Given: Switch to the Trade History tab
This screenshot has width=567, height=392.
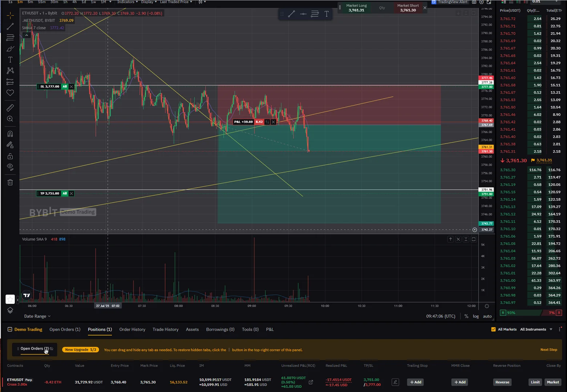Looking at the screenshot, I should [x=166, y=330].
